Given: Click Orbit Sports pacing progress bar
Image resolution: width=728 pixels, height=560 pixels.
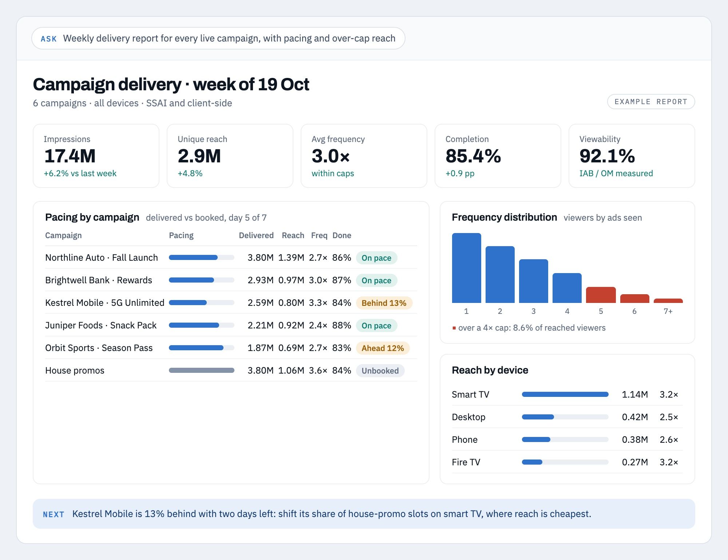Looking at the screenshot, I should coord(202,348).
